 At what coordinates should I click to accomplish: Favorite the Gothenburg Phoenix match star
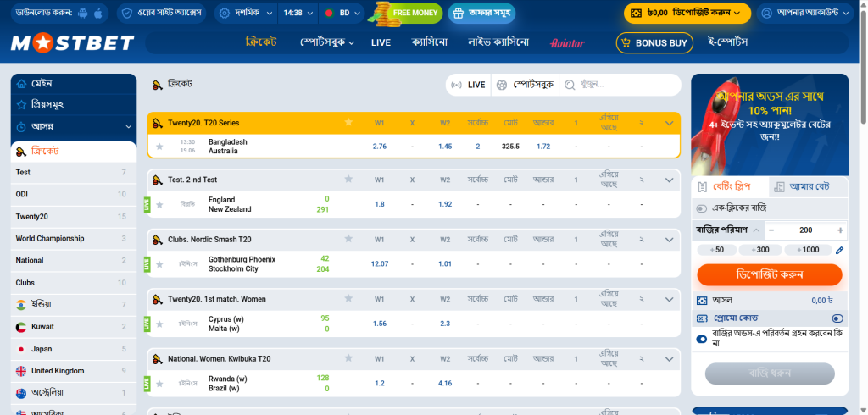click(159, 264)
